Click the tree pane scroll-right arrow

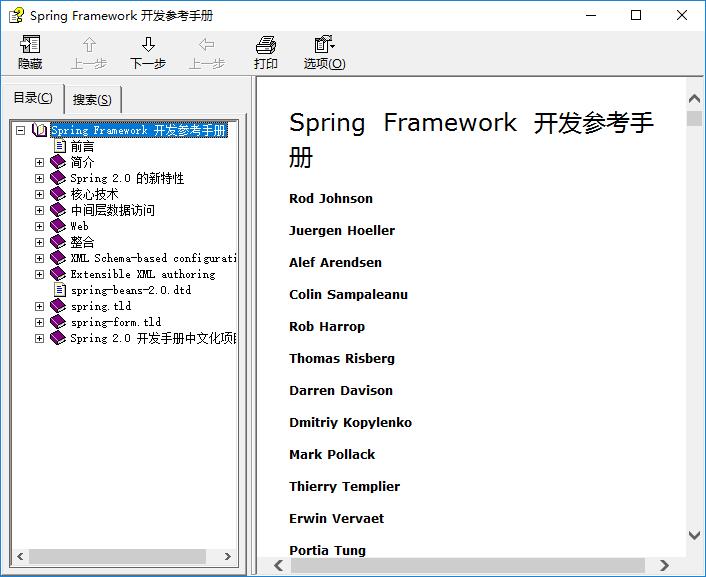point(228,556)
